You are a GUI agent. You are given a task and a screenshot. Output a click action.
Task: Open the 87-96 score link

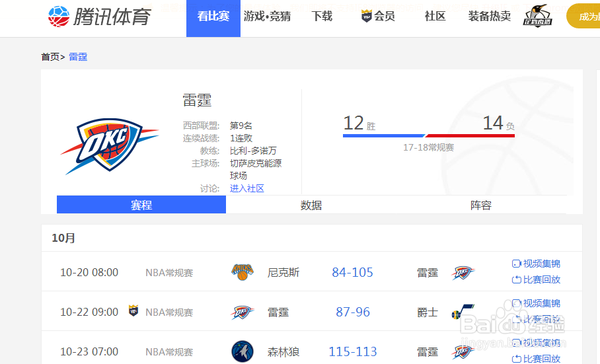(x=353, y=312)
